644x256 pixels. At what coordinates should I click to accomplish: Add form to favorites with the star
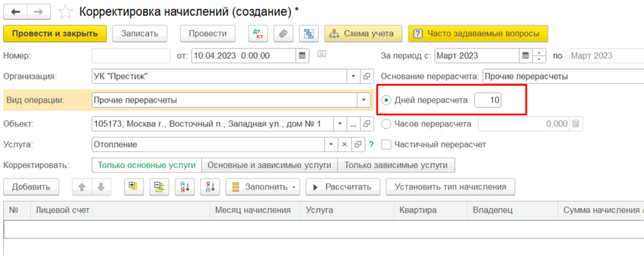[65, 13]
